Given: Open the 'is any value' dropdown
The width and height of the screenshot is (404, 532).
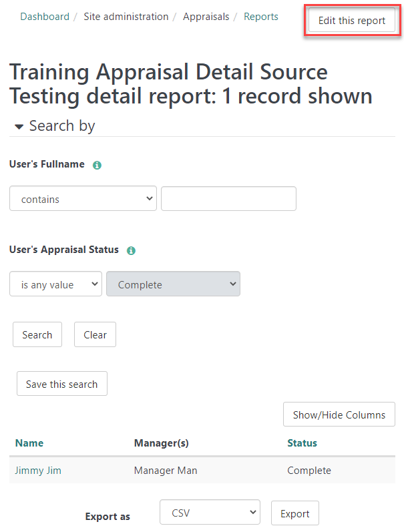Looking at the screenshot, I should 55,284.
